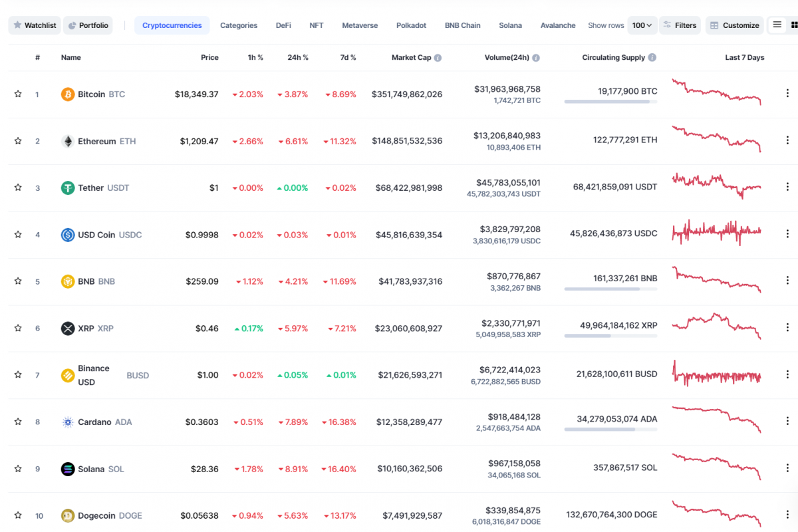Open more options for BNB row
This screenshot has width=798, height=532.
pos(787,281)
